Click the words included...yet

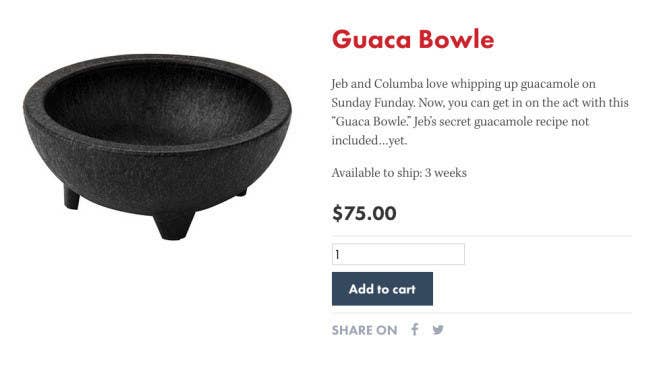click(369, 141)
